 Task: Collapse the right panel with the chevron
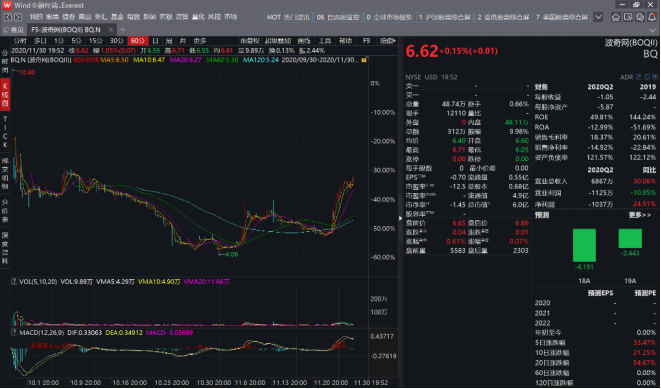(x=400, y=218)
